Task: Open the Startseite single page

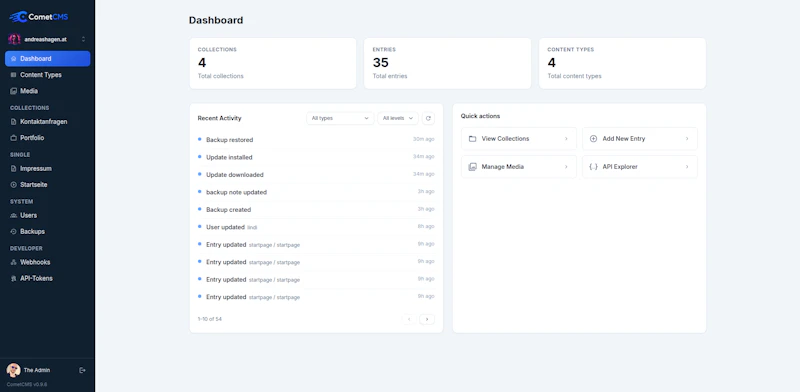Action: click(x=47, y=185)
